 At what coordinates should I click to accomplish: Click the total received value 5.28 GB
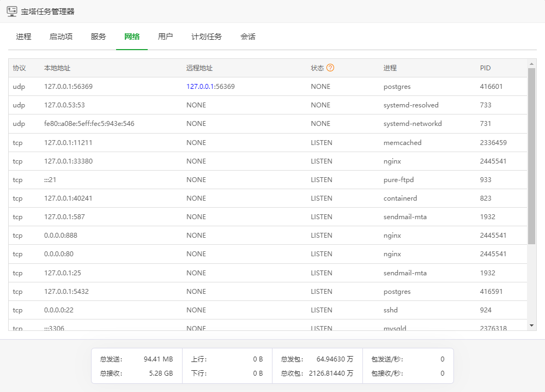(161, 373)
